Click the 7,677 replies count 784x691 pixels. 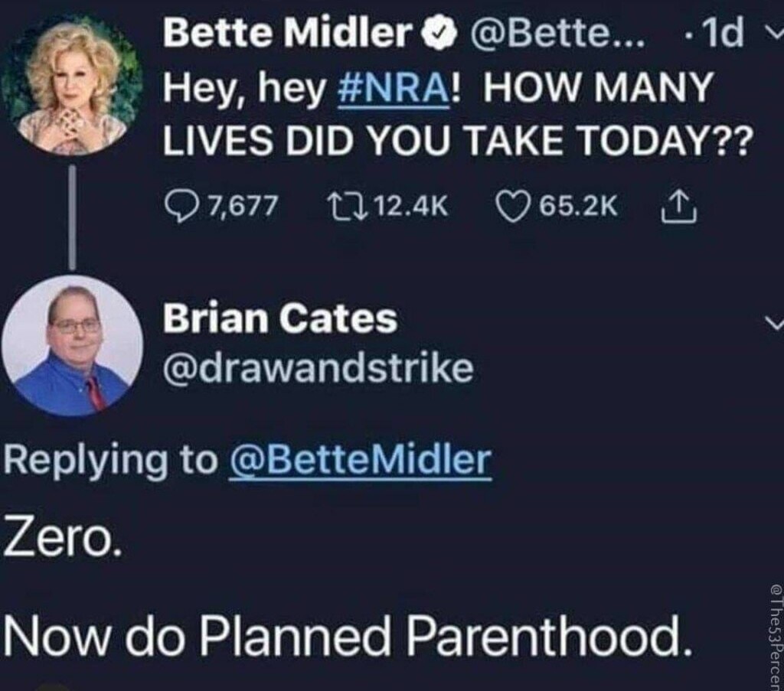(242, 205)
